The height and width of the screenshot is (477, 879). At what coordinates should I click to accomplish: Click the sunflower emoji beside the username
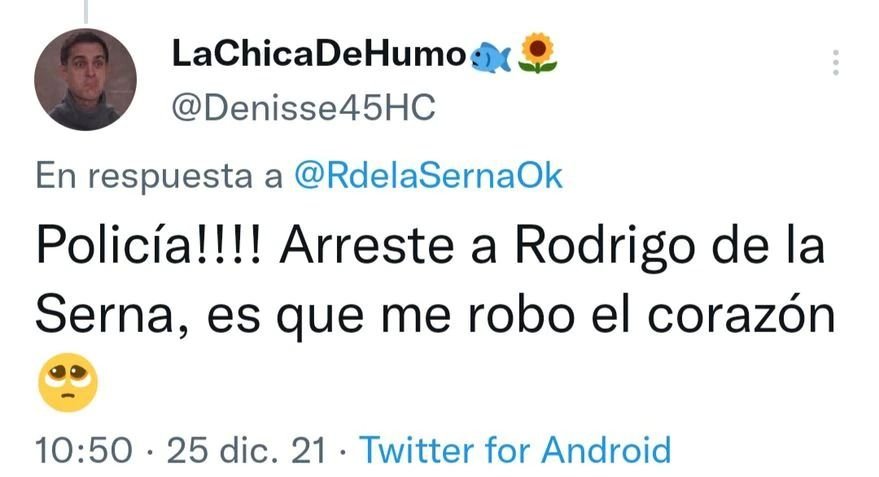tap(538, 53)
